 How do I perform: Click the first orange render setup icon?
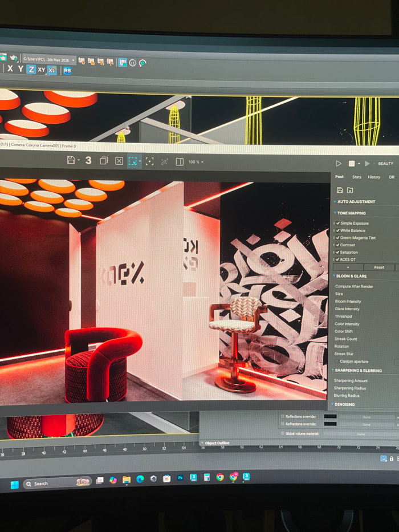tap(82, 61)
